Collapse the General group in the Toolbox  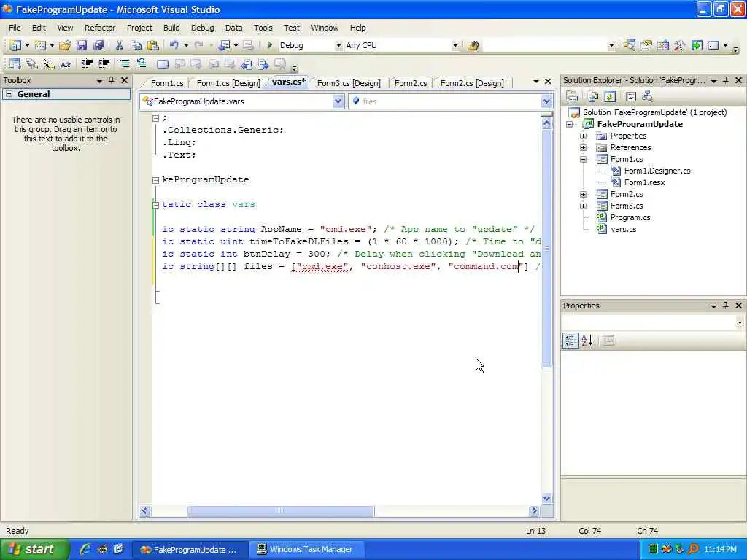(x=9, y=94)
